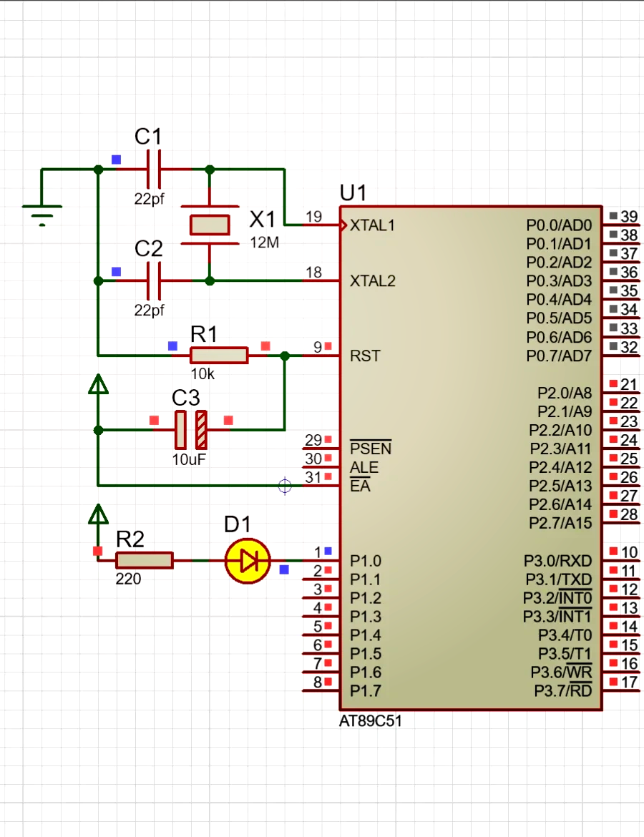Click the "10uF" capacitor value
The width and height of the screenshot is (644, 837).
click(188, 459)
